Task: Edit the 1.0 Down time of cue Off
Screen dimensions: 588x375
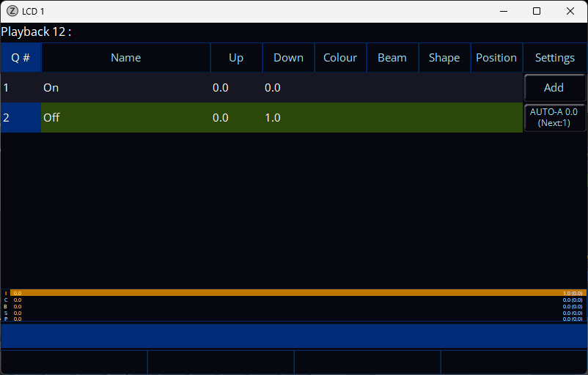Action: pyautogui.click(x=273, y=118)
